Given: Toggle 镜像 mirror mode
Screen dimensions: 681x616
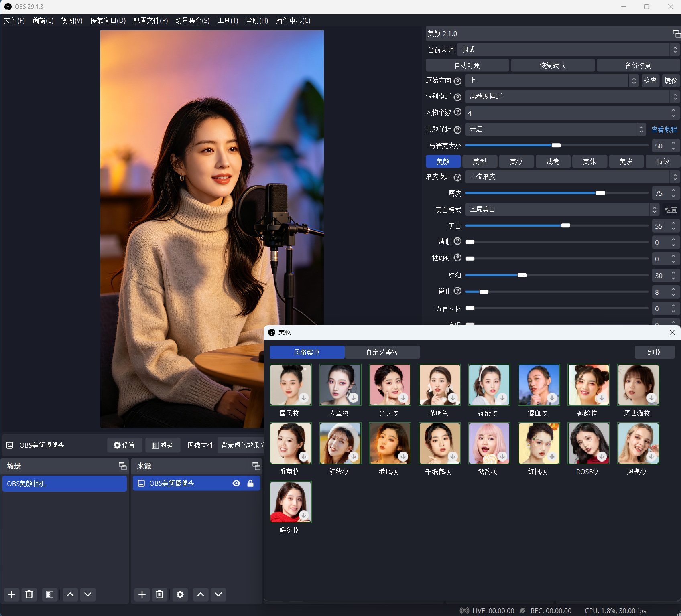Looking at the screenshot, I should [x=671, y=80].
